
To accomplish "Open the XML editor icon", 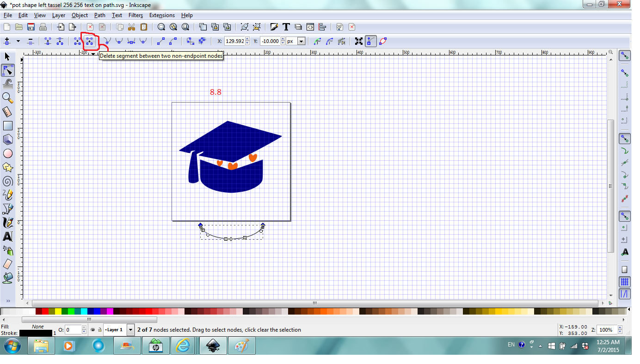I will pyautogui.click(x=310, y=27).
